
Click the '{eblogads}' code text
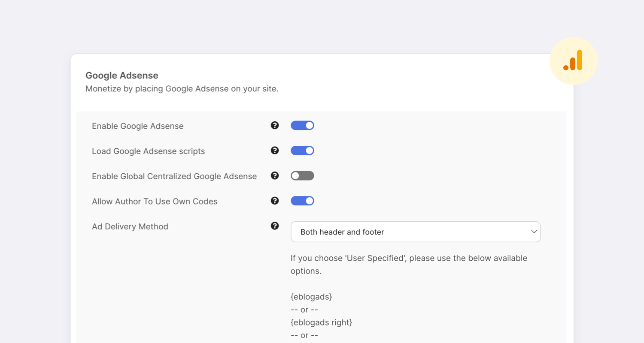click(x=312, y=297)
